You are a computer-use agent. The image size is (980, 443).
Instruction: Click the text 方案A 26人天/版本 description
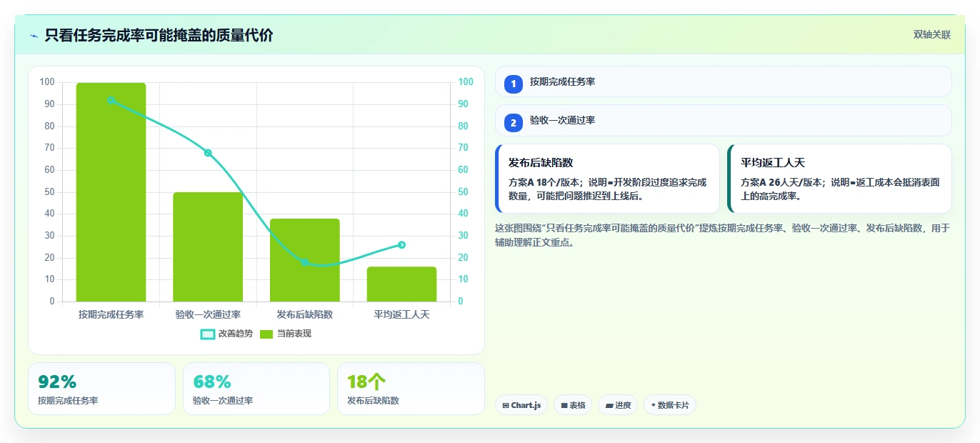840,189
